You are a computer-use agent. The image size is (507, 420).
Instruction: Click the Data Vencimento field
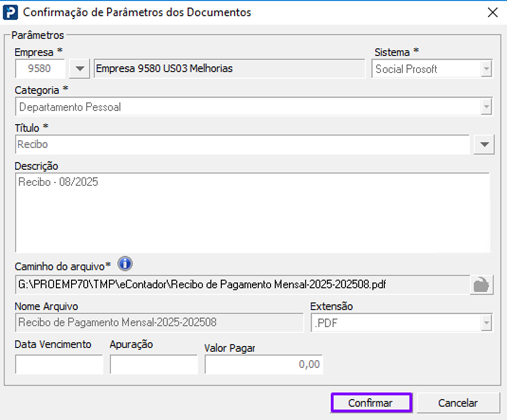59,364
